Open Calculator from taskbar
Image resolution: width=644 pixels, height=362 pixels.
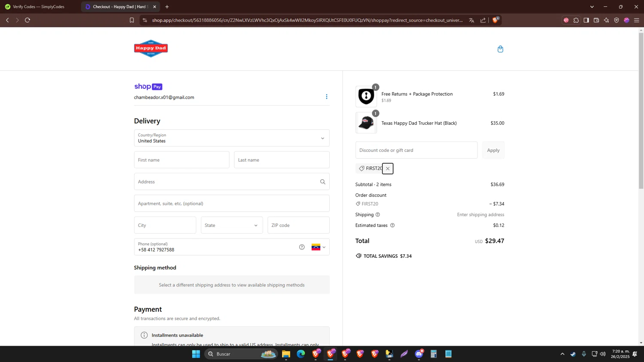point(434,354)
